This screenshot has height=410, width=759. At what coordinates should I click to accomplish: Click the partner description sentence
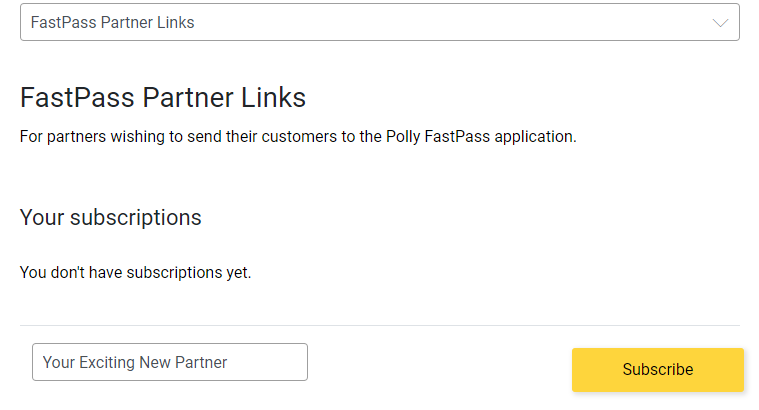click(x=298, y=136)
